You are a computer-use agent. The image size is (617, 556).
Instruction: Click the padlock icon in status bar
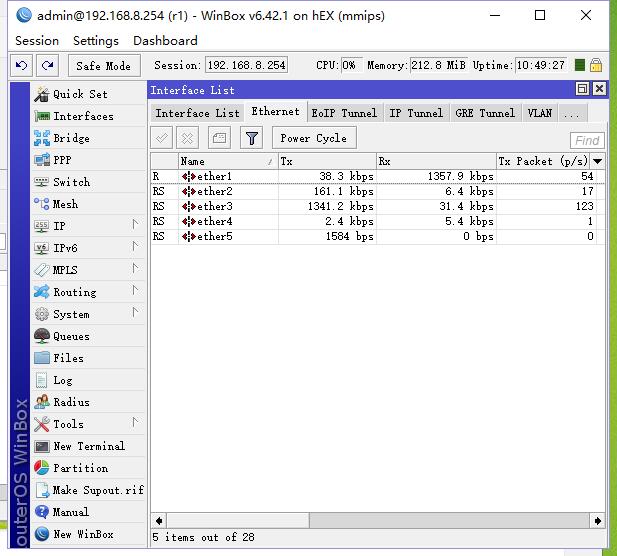(x=596, y=65)
